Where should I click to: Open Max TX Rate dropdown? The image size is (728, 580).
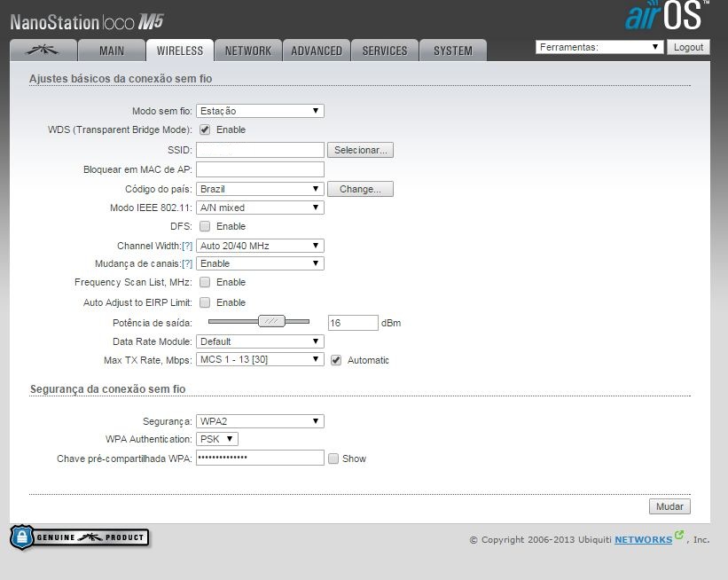click(x=260, y=359)
